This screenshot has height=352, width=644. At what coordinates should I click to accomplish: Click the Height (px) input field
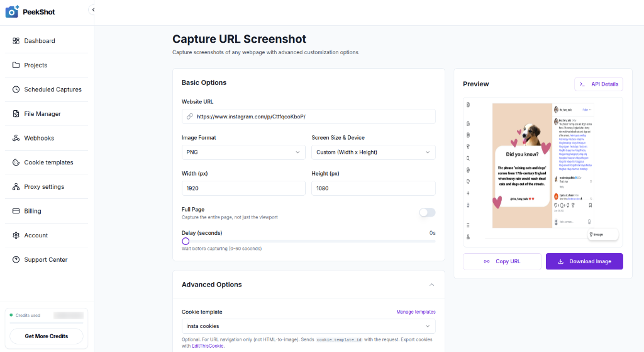pos(374,188)
